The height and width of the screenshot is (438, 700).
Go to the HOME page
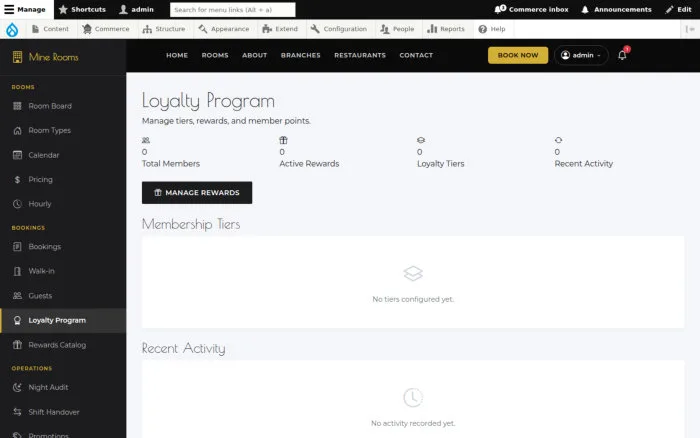[x=177, y=55]
